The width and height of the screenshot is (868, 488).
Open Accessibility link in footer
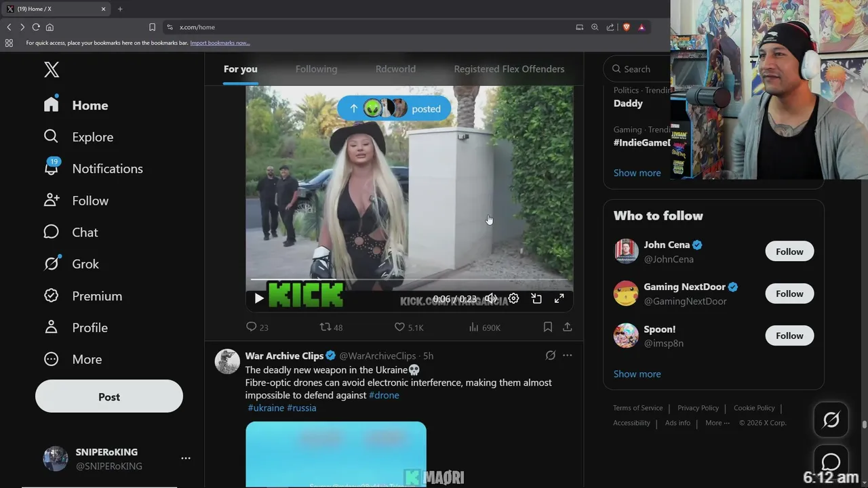[631, 423]
